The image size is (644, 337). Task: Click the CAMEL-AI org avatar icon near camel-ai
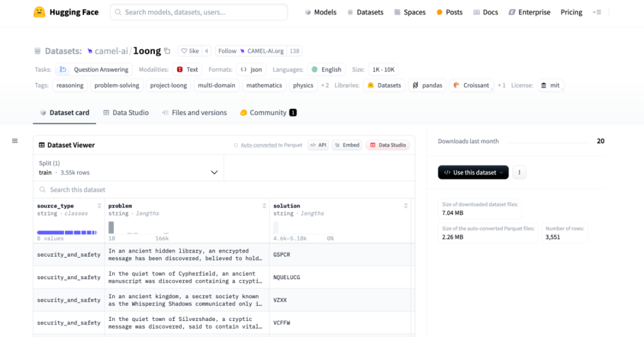coord(90,51)
